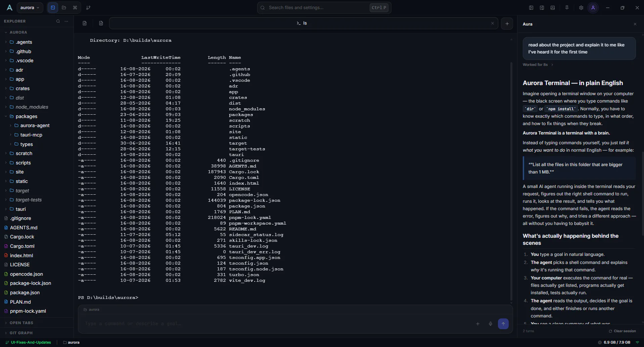
Task: Toggle the bottom panel
Action: pyautogui.click(x=553, y=8)
